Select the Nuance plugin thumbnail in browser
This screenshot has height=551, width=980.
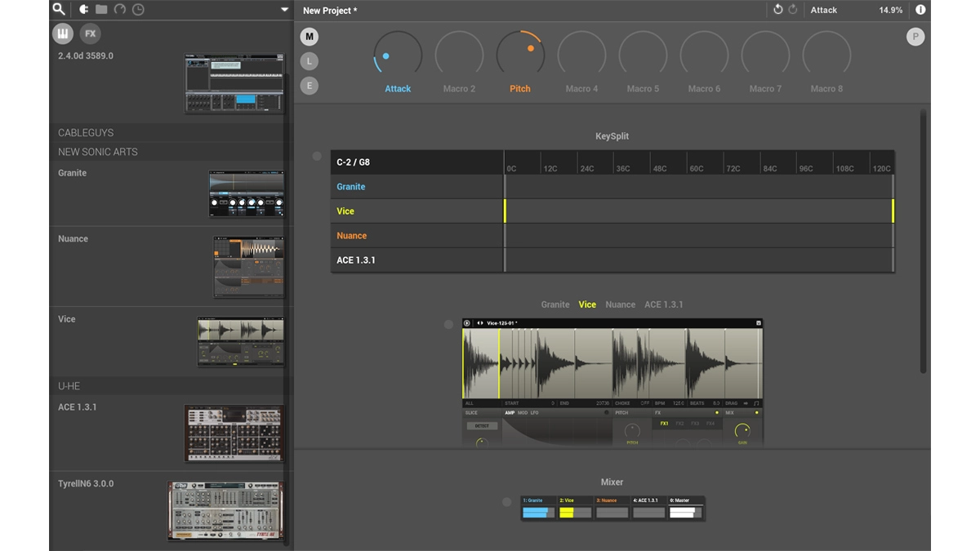(248, 268)
